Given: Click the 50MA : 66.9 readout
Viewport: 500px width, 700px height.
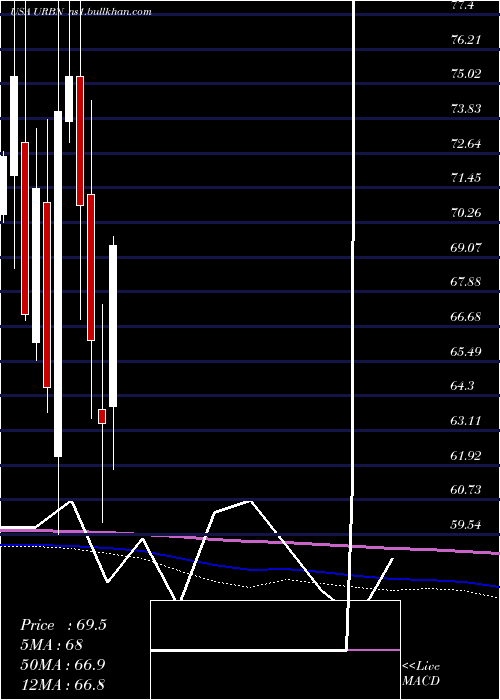Looking at the screenshot, I should [x=63, y=665].
